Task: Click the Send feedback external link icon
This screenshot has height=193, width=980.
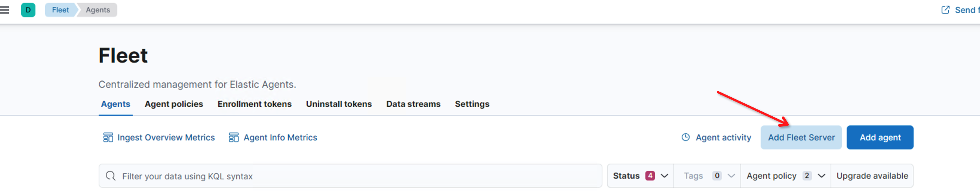Action: (x=945, y=10)
